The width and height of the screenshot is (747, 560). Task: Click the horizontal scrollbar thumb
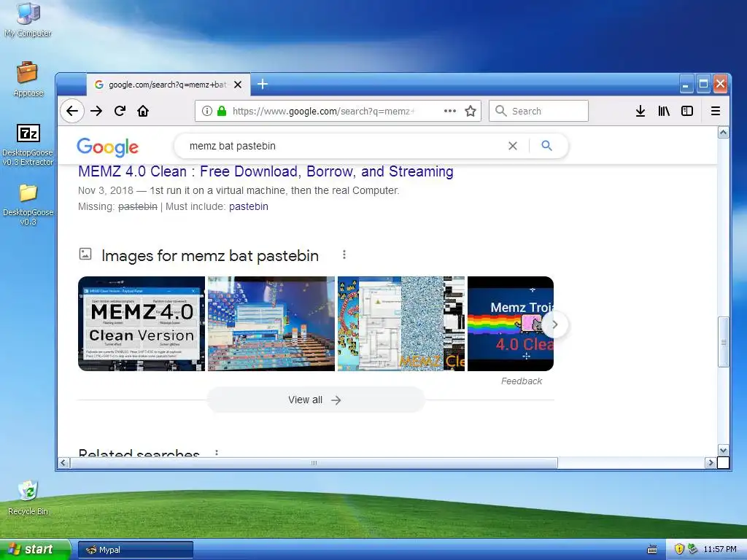[314, 462]
